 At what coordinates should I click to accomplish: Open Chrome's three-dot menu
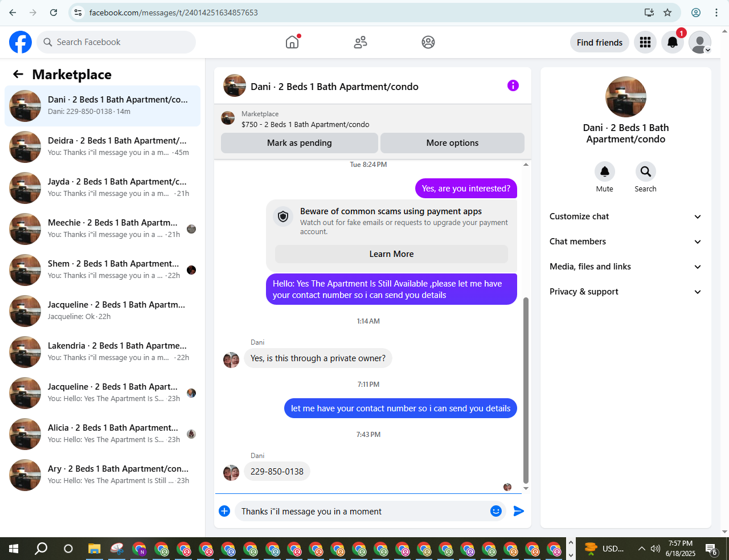(716, 13)
